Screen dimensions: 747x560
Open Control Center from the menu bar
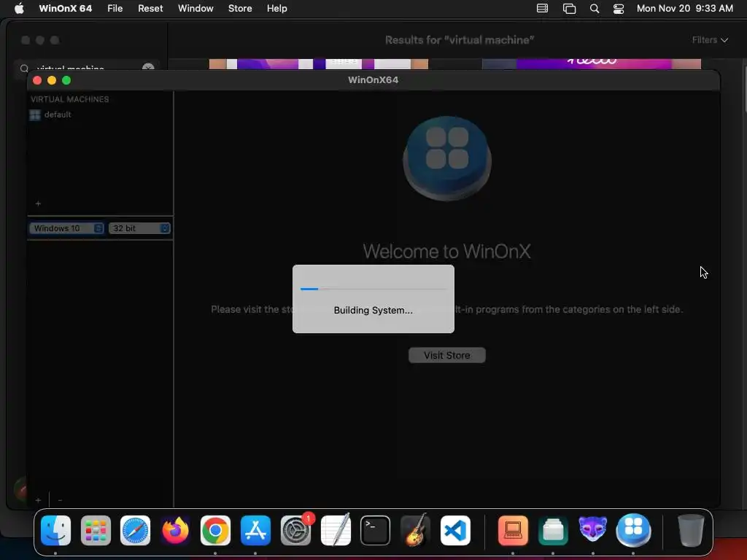(619, 9)
